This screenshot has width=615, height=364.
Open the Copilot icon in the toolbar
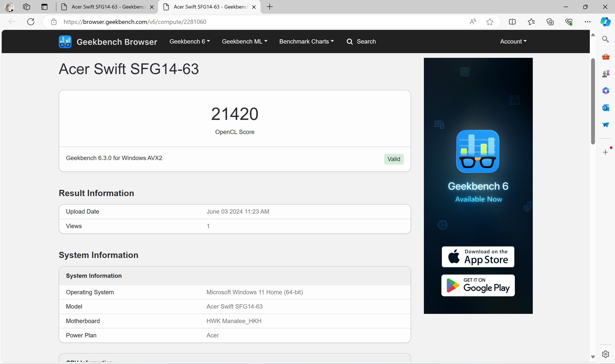point(605,22)
